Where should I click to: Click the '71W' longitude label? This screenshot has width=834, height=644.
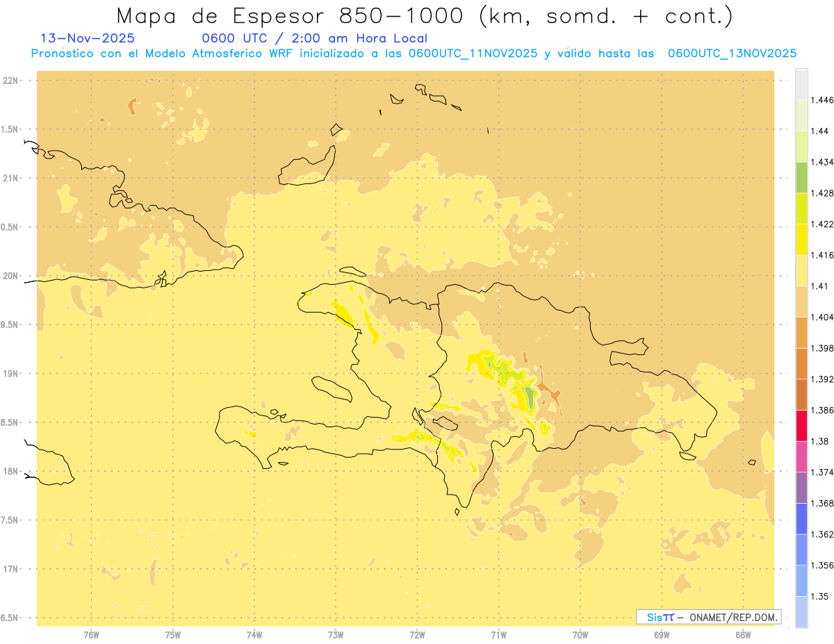click(498, 635)
